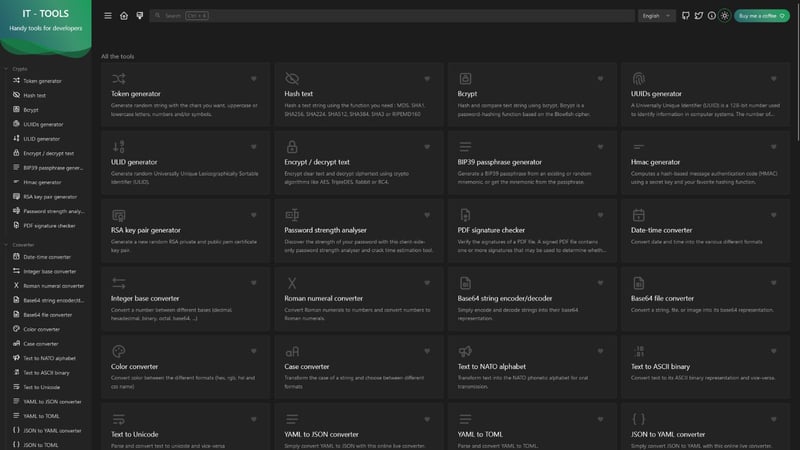Focus the Search input field

[x=400, y=16]
